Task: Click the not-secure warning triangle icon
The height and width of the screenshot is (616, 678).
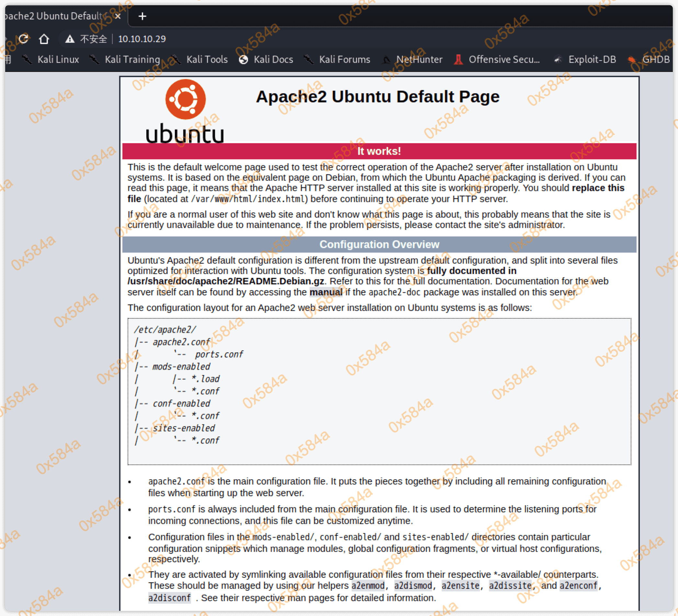Action: (x=70, y=39)
